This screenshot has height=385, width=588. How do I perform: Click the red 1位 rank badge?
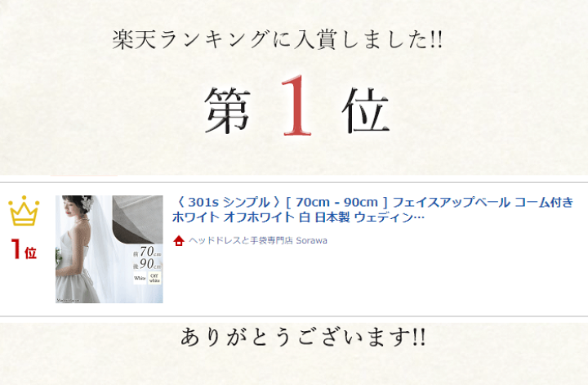24,249
